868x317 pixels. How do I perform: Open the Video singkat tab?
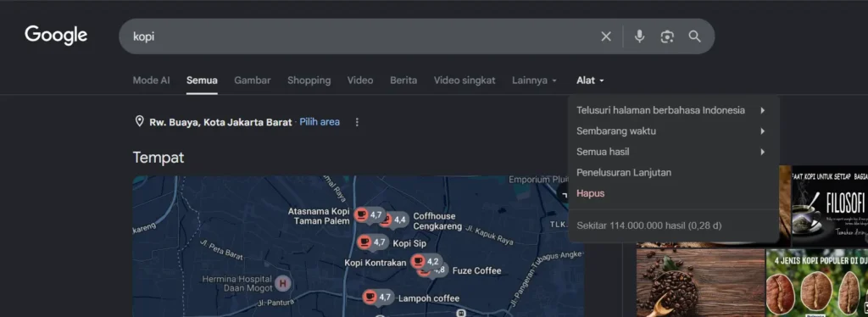click(x=465, y=81)
